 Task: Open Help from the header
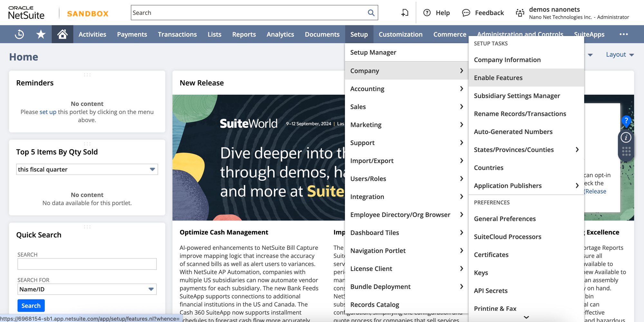tap(437, 13)
